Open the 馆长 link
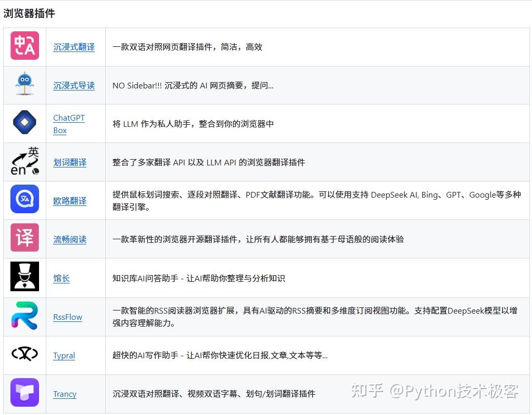 click(x=61, y=278)
